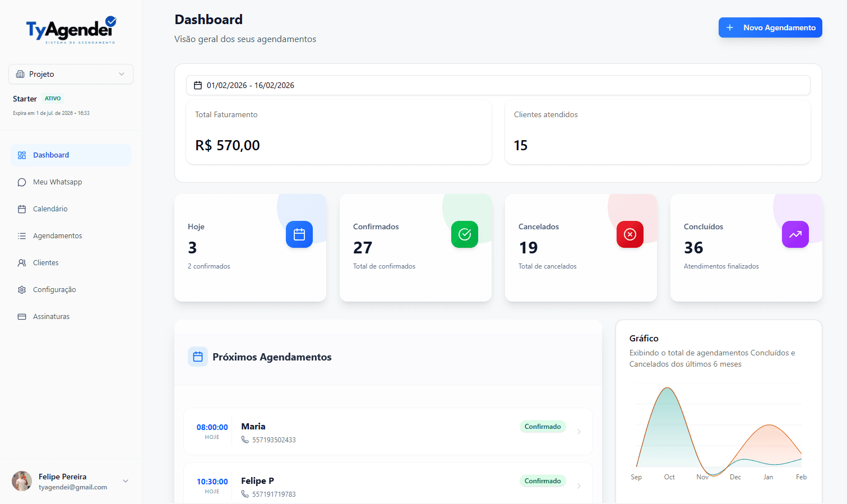
Task: Click the green check icon on Confirmados card
Action: pyautogui.click(x=464, y=234)
